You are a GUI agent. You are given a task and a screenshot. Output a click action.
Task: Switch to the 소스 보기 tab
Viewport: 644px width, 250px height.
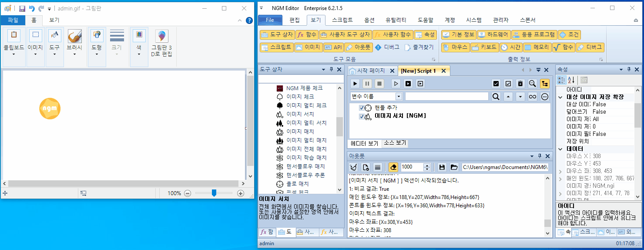point(395,143)
